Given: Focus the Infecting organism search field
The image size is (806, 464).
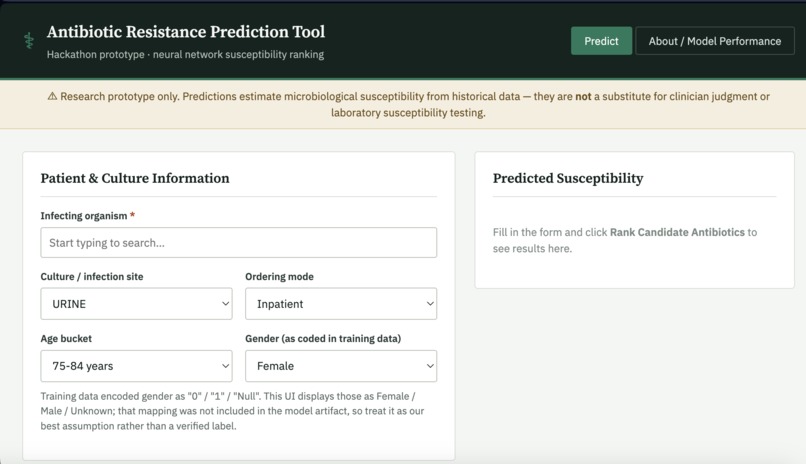Looking at the screenshot, I should (x=239, y=243).
